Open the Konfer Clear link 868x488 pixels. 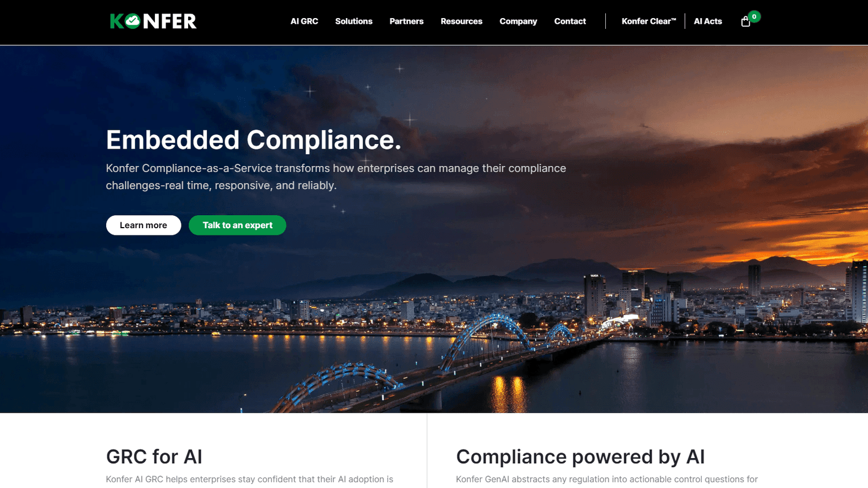(649, 21)
